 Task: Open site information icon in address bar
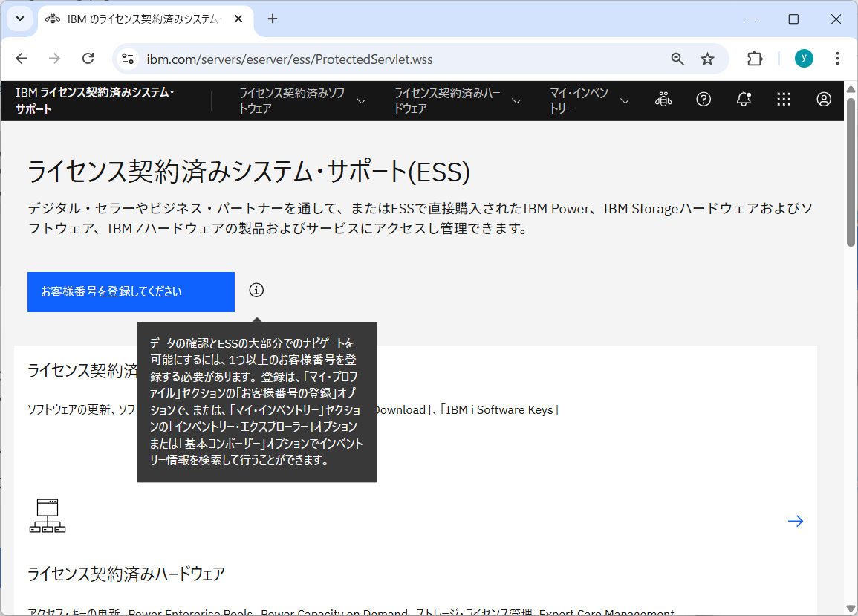(x=128, y=59)
